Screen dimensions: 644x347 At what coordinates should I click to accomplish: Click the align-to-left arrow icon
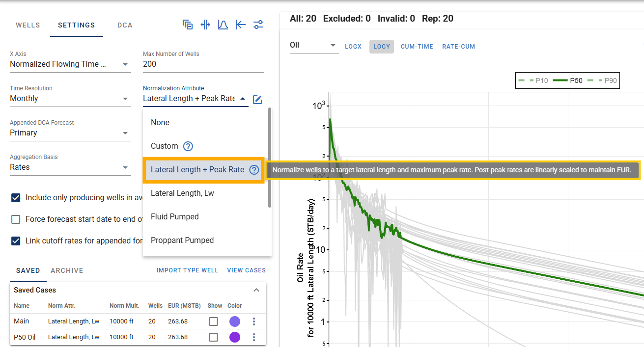click(240, 25)
